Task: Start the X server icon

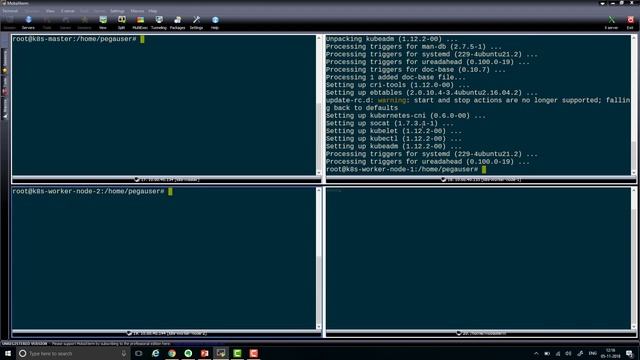Action: tap(611, 23)
